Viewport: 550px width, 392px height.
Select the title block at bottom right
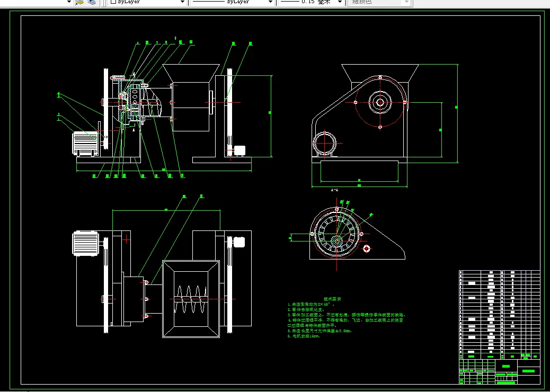499,371
